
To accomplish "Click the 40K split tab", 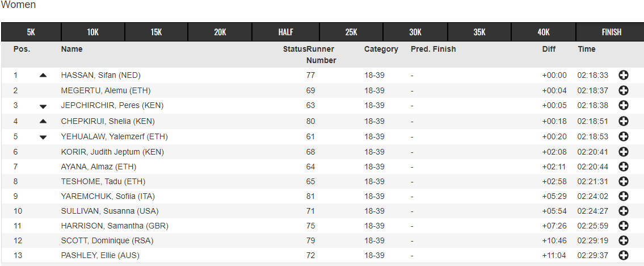I will pyautogui.click(x=544, y=32).
